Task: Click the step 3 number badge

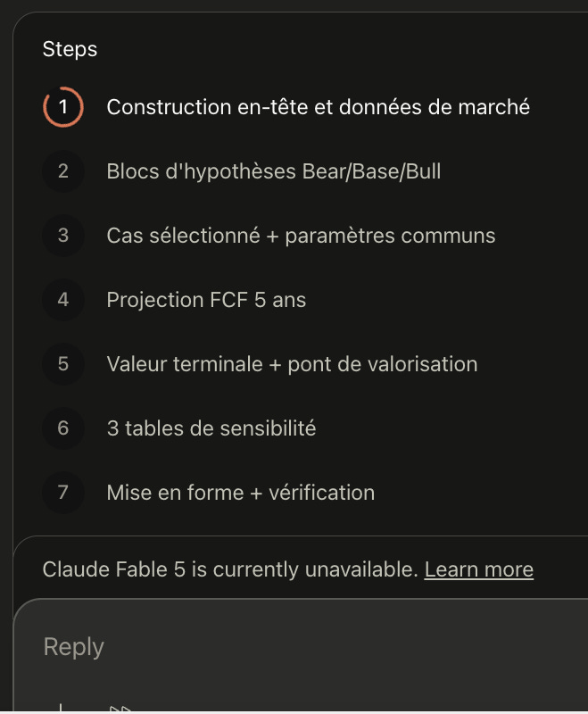Action: (63, 236)
